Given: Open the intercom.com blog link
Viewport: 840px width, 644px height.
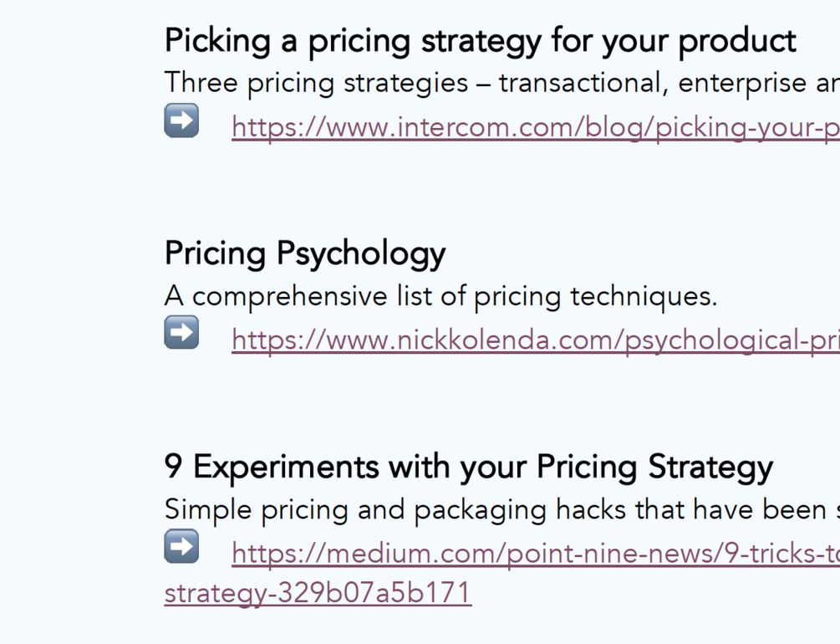Looking at the screenshot, I should click(x=535, y=127).
